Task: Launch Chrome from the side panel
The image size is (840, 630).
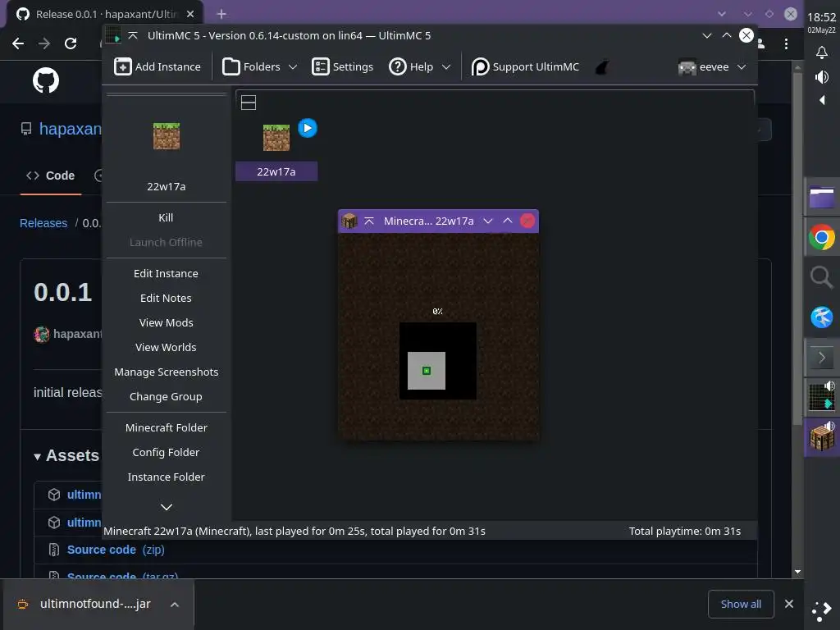Action: click(x=822, y=237)
